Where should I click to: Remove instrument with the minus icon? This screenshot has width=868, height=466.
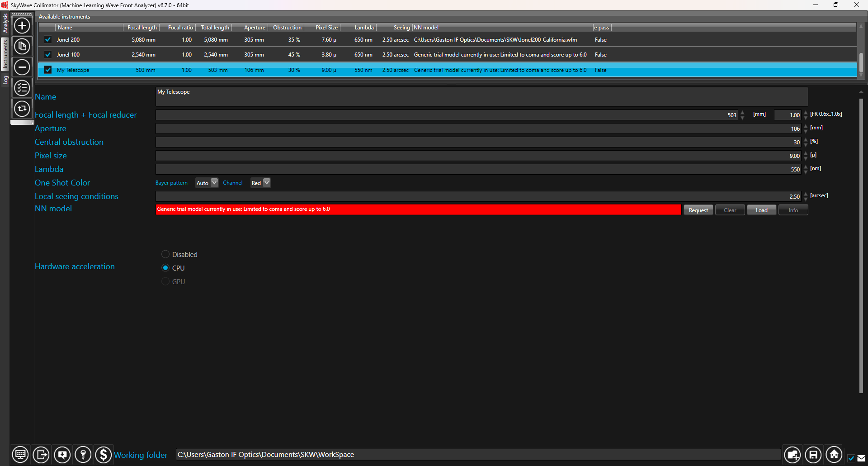(22, 67)
